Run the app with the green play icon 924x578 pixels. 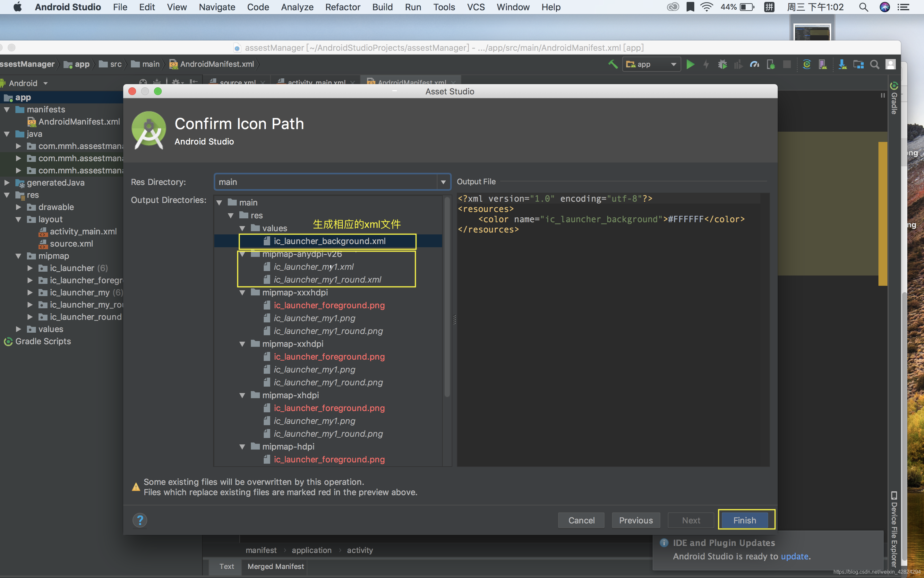click(x=690, y=64)
